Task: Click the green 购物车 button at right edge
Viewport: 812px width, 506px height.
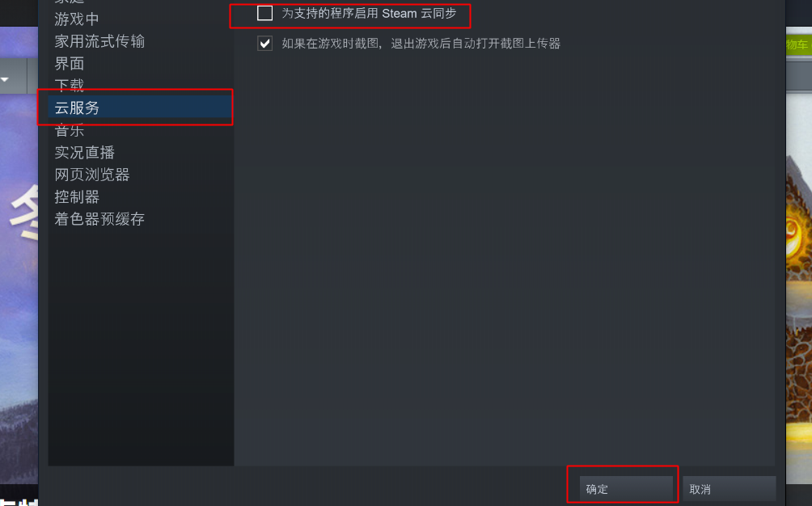Action: pyautogui.click(x=798, y=44)
